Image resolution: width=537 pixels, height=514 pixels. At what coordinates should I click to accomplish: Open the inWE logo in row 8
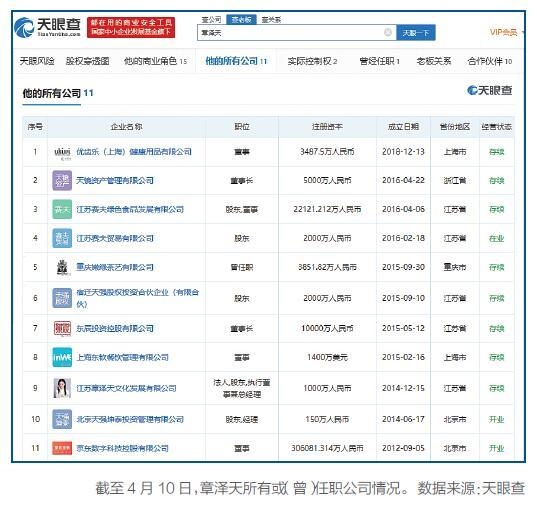pos(62,358)
